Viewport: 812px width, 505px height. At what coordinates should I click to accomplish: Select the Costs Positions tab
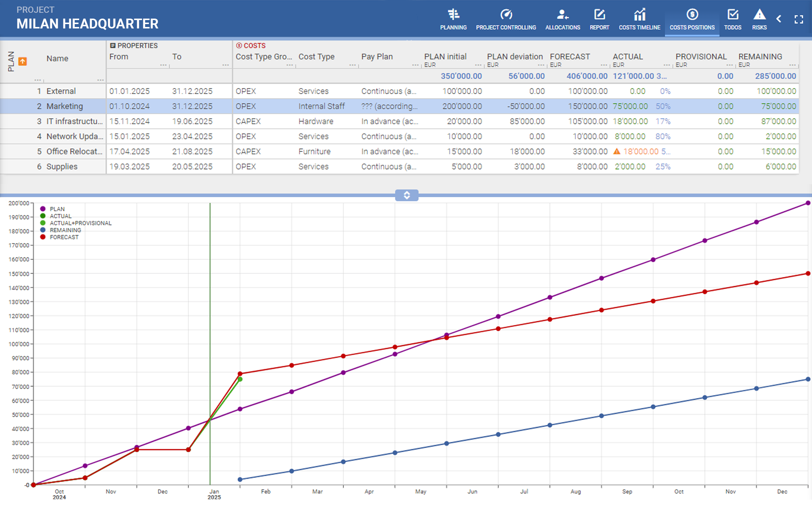(x=692, y=19)
